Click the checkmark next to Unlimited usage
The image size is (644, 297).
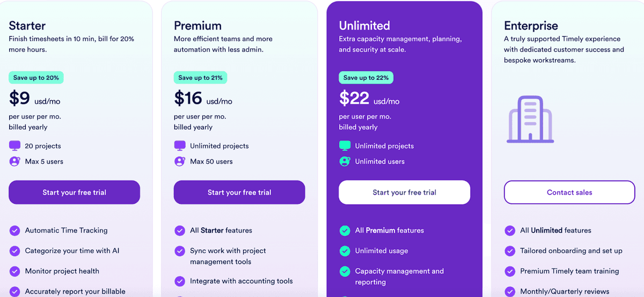pos(345,251)
